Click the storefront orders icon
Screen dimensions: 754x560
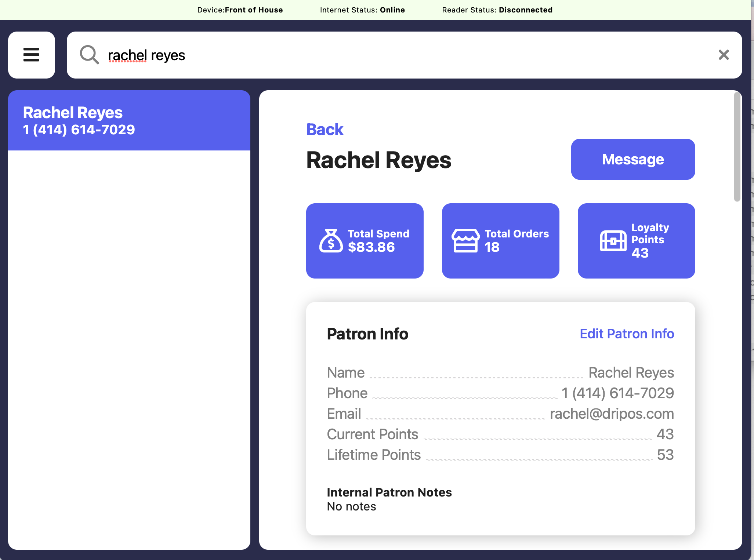click(x=465, y=241)
